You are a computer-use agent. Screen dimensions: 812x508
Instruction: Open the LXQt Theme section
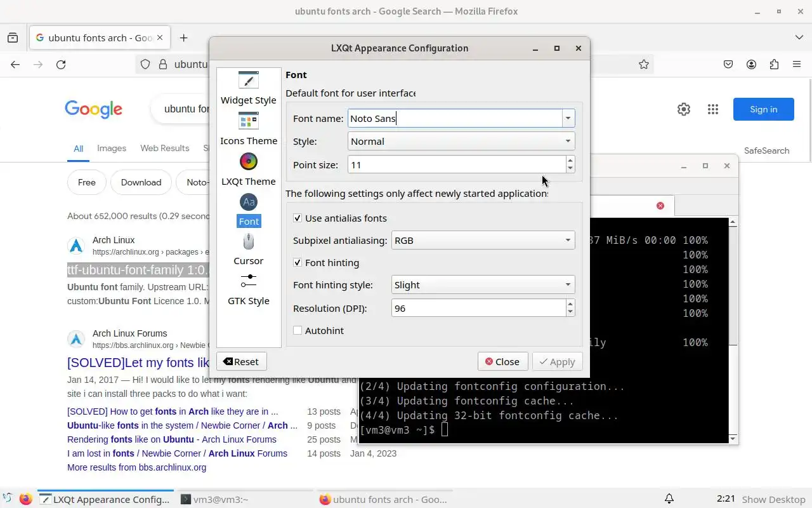point(249,170)
